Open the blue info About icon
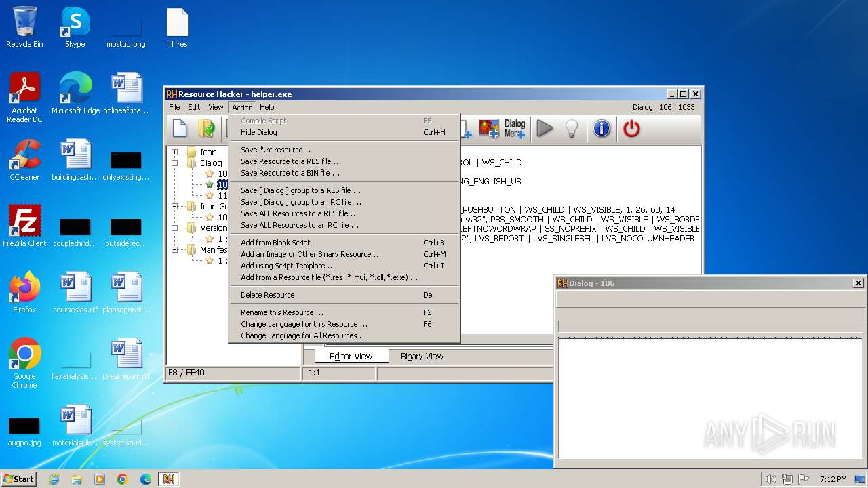 coord(601,128)
